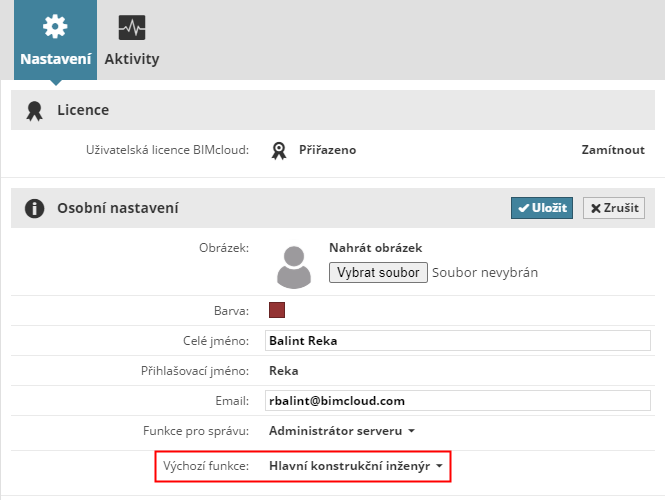Expand the Administrátor serveru dropdown
This screenshot has height=500, width=665.
click(341, 431)
